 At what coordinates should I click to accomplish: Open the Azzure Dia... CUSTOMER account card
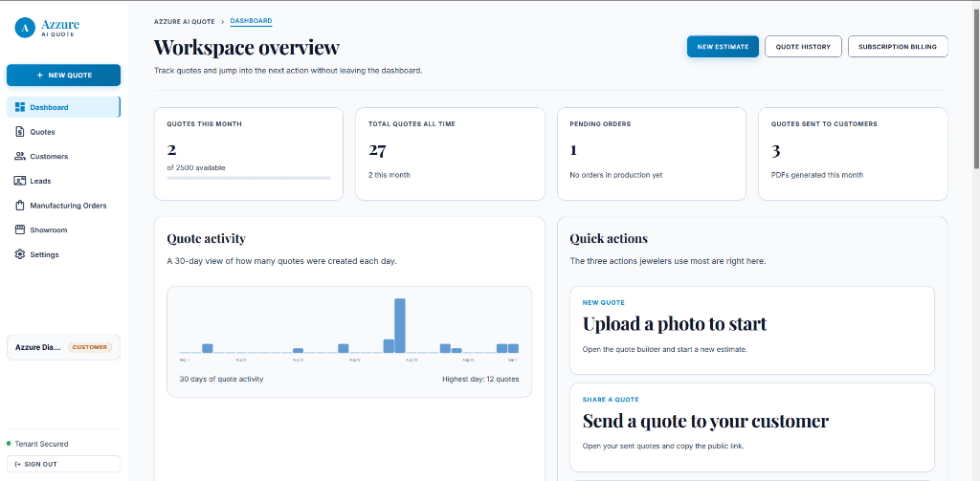coord(64,347)
